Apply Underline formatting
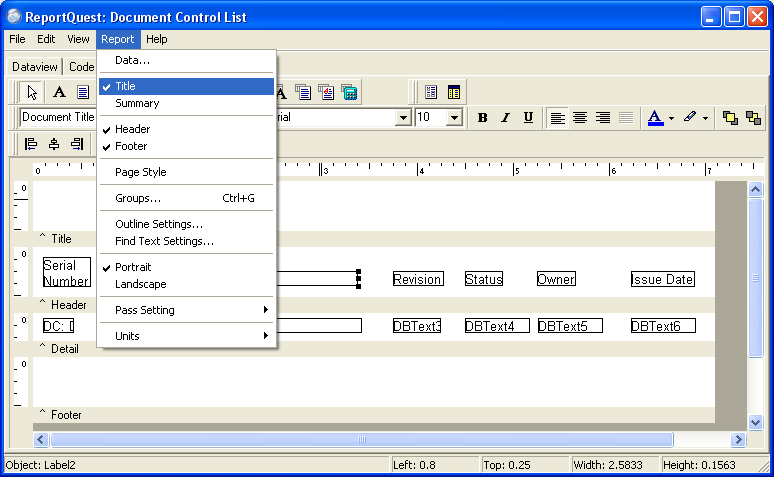The width and height of the screenshot is (774, 477). [x=528, y=118]
